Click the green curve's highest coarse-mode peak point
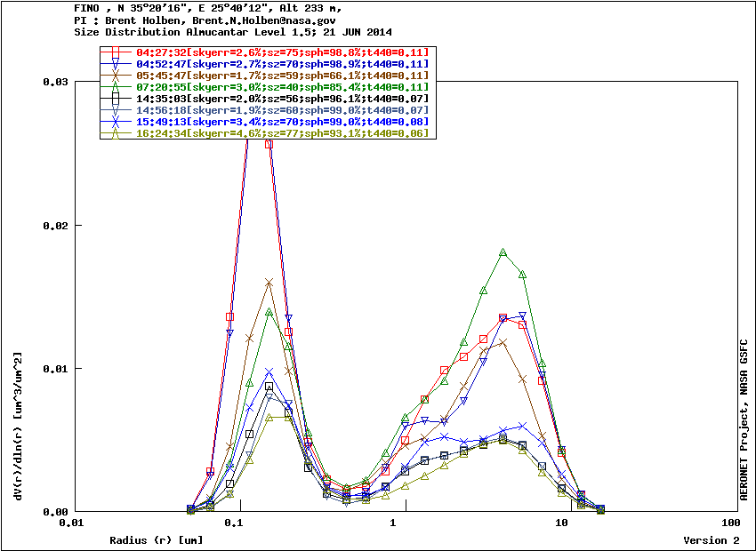Image resolution: width=756 pixels, height=551 pixels. coord(503,252)
